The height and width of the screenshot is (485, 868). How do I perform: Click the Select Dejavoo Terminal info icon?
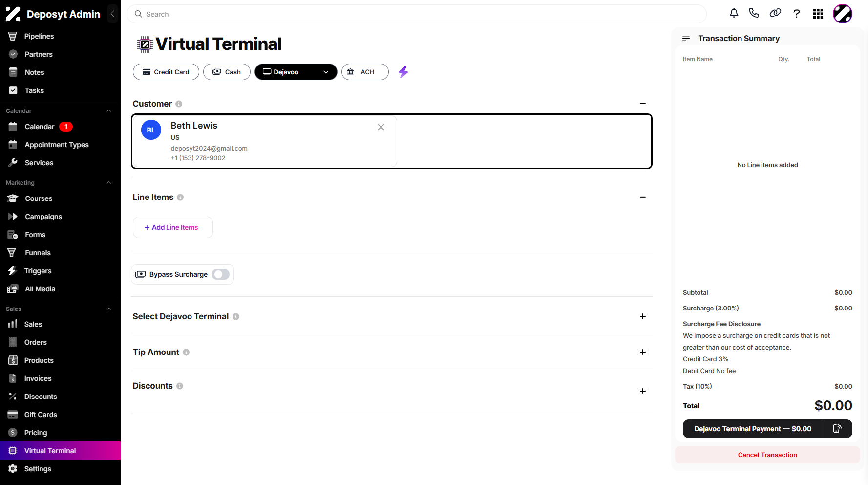(x=236, y=316)
